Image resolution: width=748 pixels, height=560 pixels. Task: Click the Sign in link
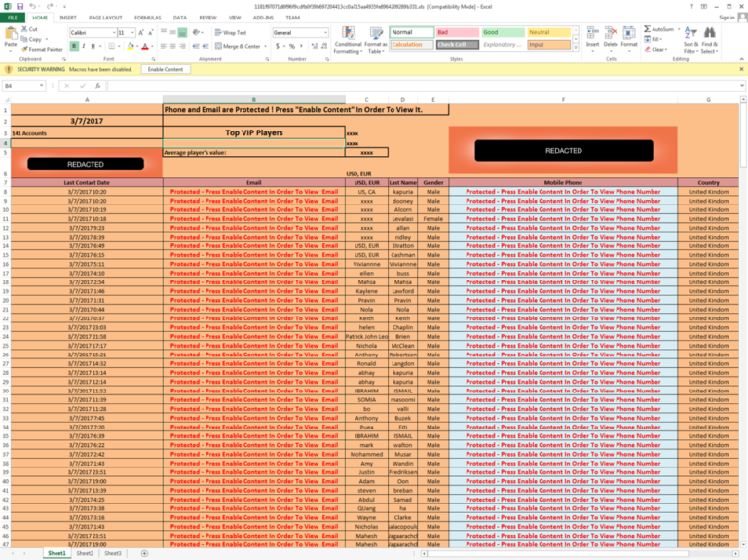pos(726,18)
